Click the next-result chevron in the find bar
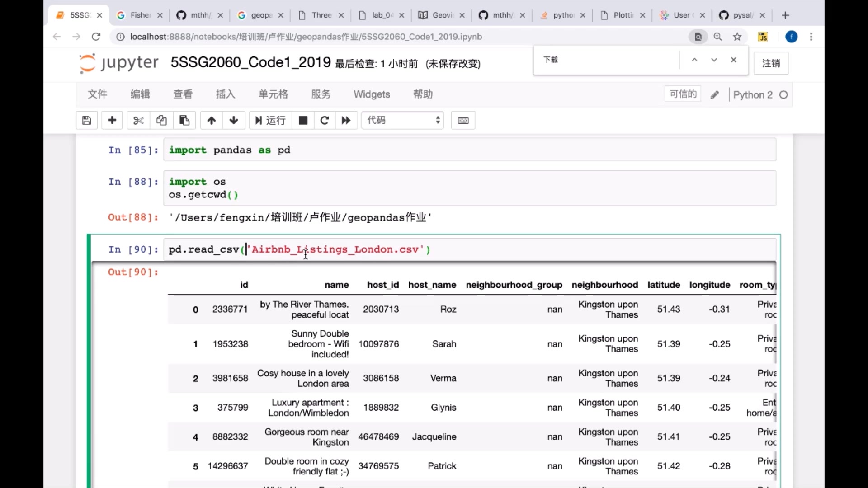This screenshot has height=488, width=868. click(x=713, y=60)
